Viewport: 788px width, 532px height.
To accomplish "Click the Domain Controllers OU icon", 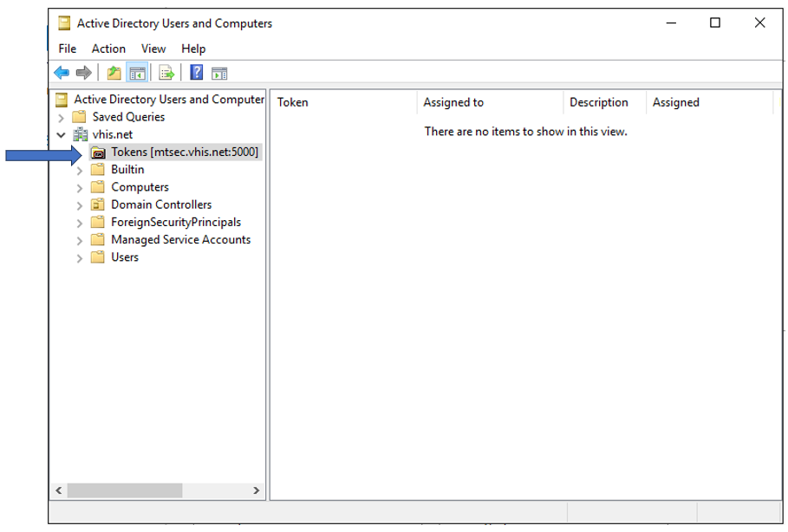I will click(x=97, y=205).
